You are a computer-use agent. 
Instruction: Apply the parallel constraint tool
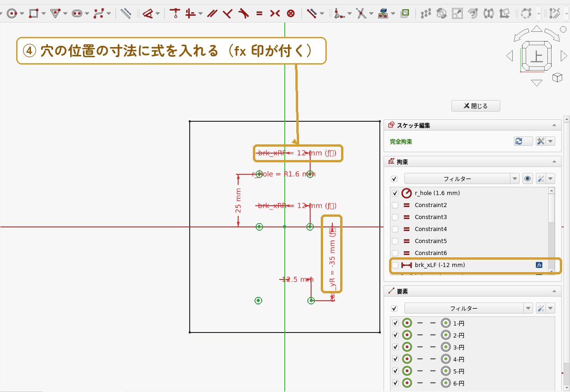click(212, 13)
